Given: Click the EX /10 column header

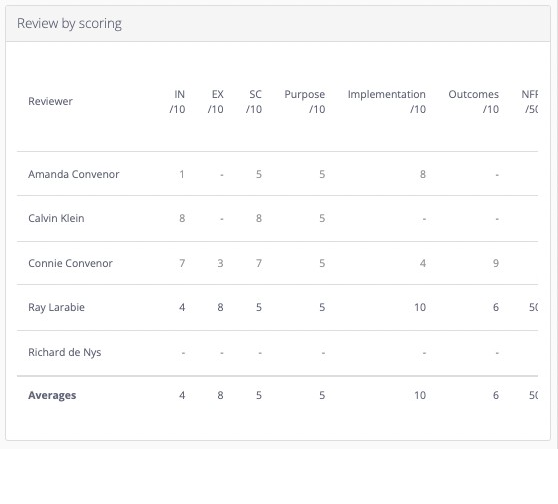Looking at the screenshot, I should click(216, 101).
